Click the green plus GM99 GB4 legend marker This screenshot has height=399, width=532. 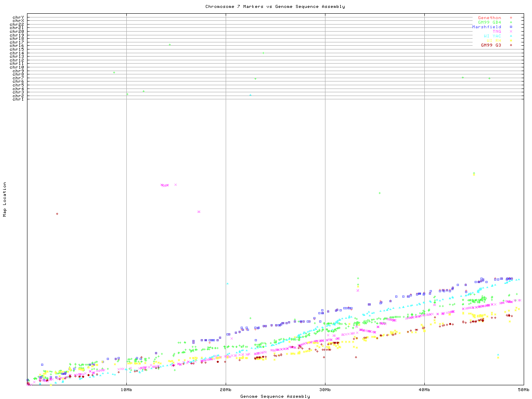click(511, 22)
